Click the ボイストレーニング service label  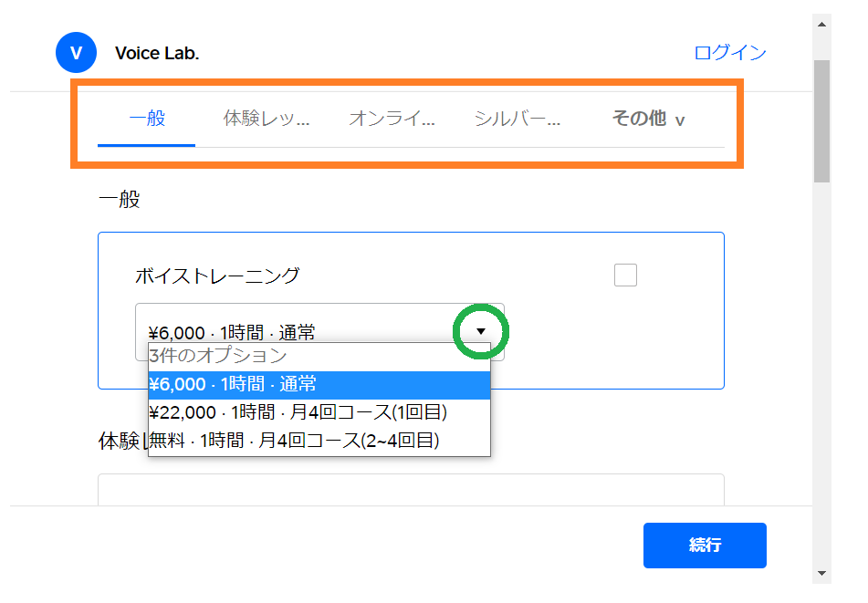(x=217, y=276)
